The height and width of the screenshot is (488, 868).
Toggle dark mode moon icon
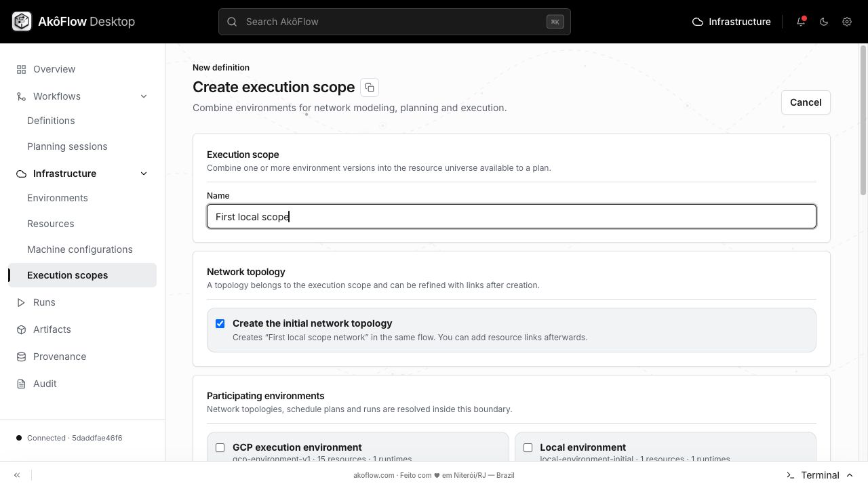tap(824, 22)
